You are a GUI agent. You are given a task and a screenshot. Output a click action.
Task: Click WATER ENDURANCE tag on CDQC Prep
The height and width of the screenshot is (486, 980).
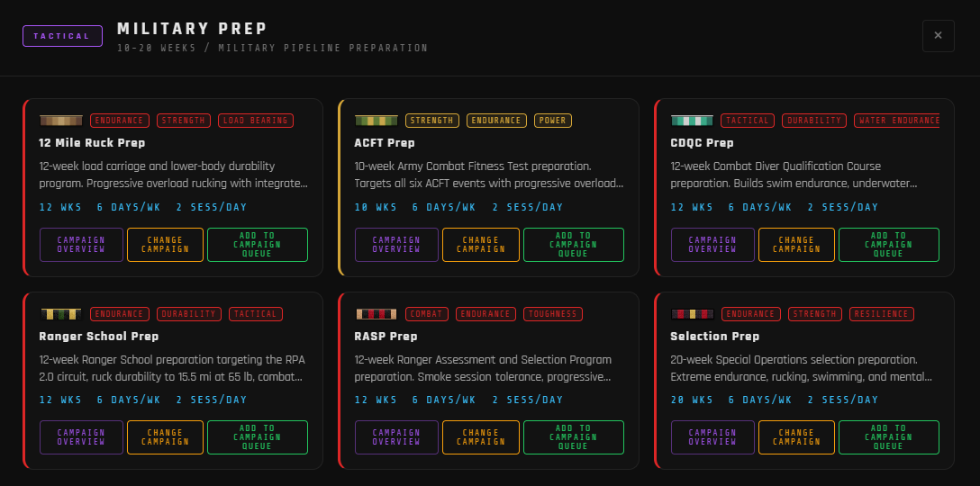pyautogui.click(x=897, y=121)
